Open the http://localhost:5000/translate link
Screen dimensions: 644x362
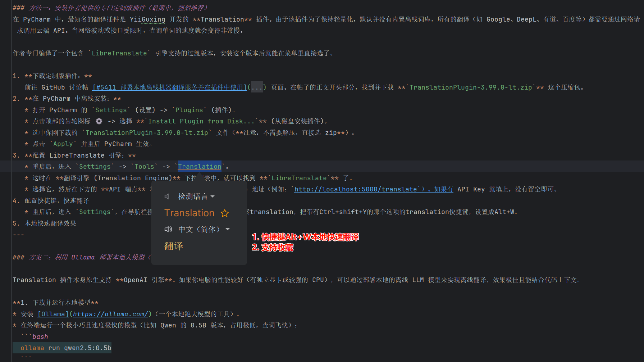click(x=356, y=189)
